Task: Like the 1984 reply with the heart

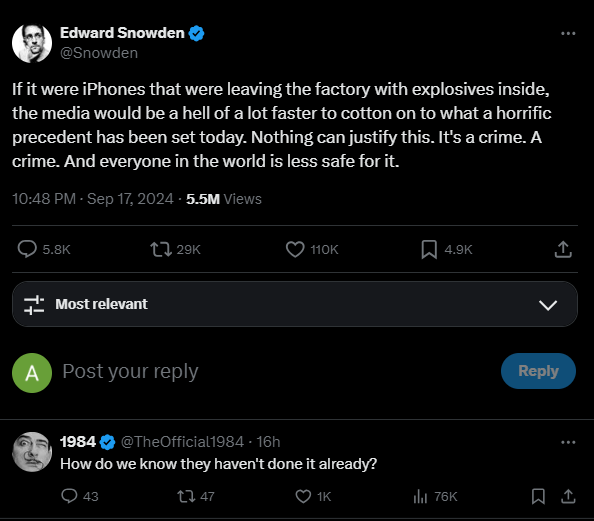Action: [x=303, y=496]
